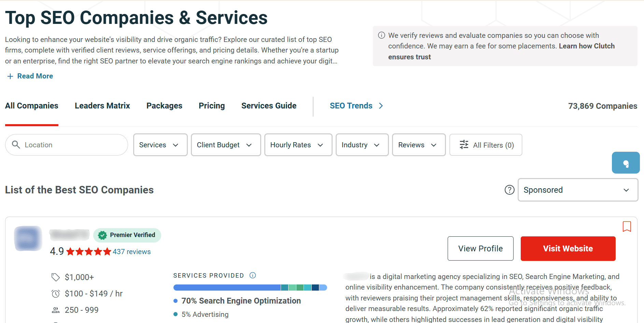Screen dimensions: 644x323
Task: Open the Client Budget dropdown
Action: (225, 145)
